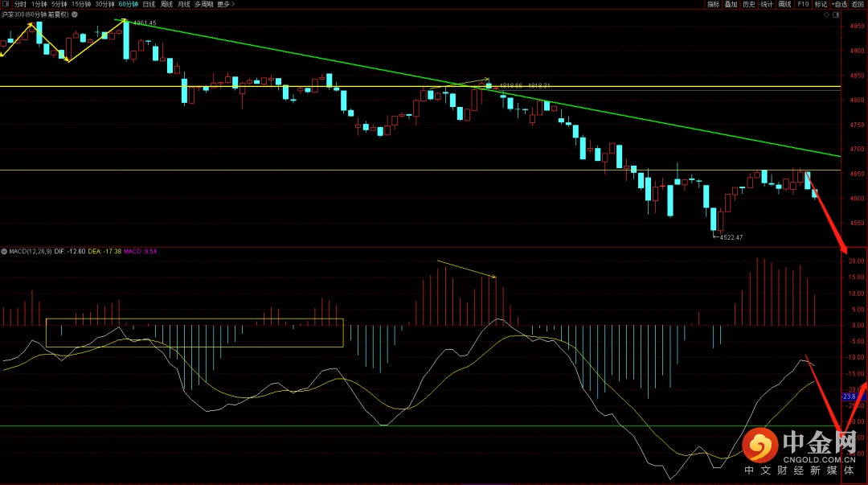This screenshot has width=868, height=485.
Task: Choose the 30分钟 period
Action: pyautogui.click(x=105, y=4)
